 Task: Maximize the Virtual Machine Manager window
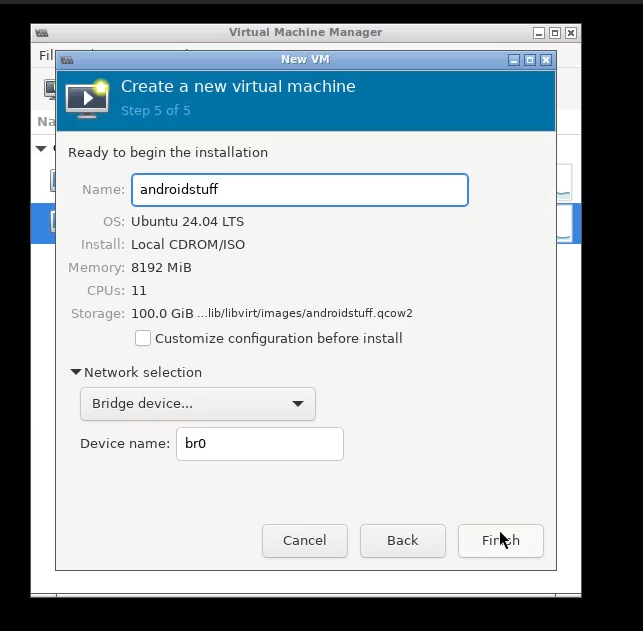555,33
